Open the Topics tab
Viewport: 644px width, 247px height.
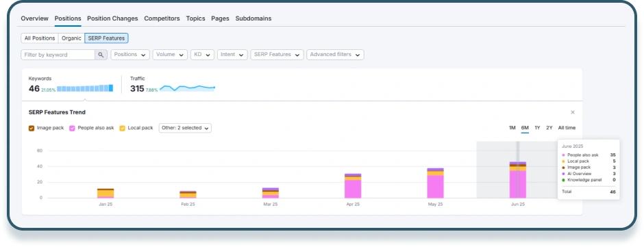coord(195,18)
